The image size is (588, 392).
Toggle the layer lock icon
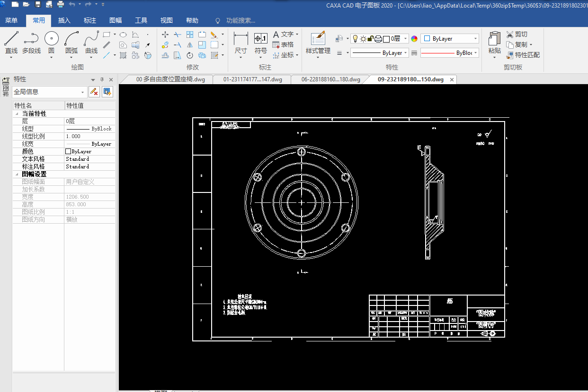click(x=371, y=39)
